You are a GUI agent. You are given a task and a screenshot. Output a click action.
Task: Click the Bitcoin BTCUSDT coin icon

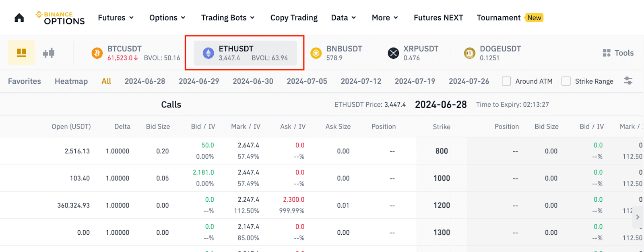click(x=97, y=53)
